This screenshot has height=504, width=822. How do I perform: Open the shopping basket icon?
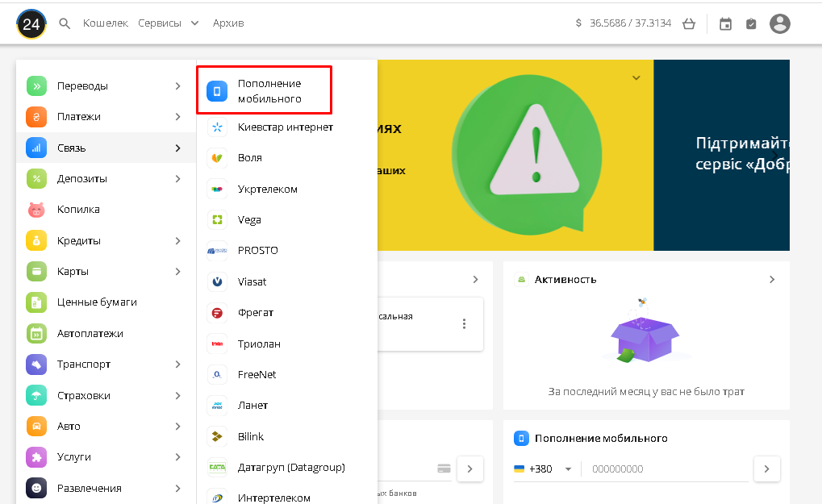pyautogui.click(x=688, y=23)
